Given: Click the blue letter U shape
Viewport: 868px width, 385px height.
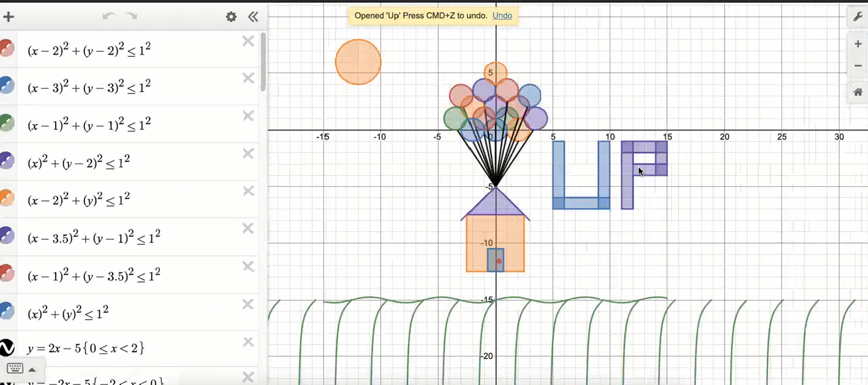Looking at the screenshot, I should pyautogui.click(x=581, y=203).
